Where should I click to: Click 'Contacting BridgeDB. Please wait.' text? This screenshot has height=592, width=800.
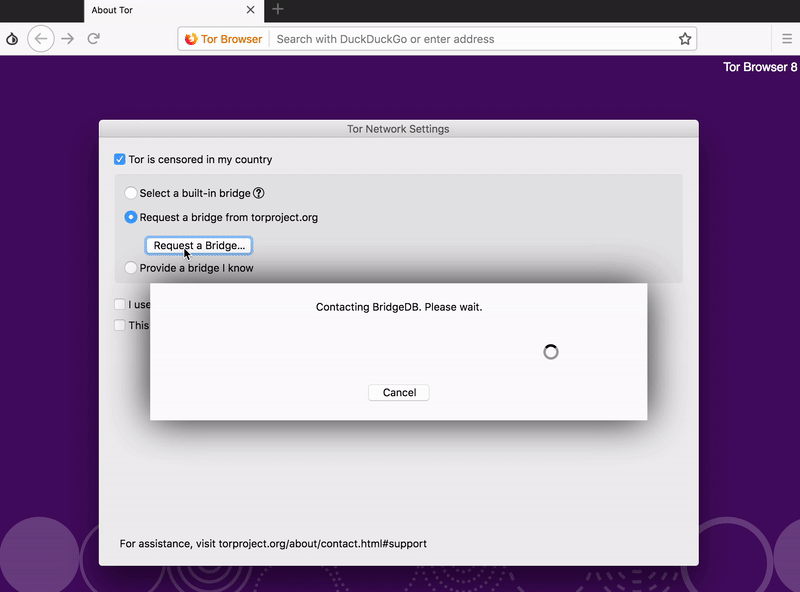pos(399,307)
